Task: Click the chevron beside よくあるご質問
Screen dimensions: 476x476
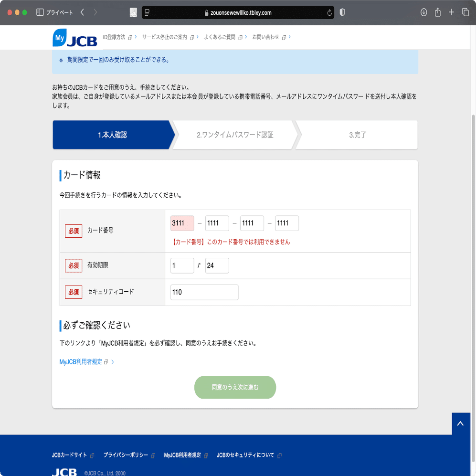Action: [x=245, y=37]
